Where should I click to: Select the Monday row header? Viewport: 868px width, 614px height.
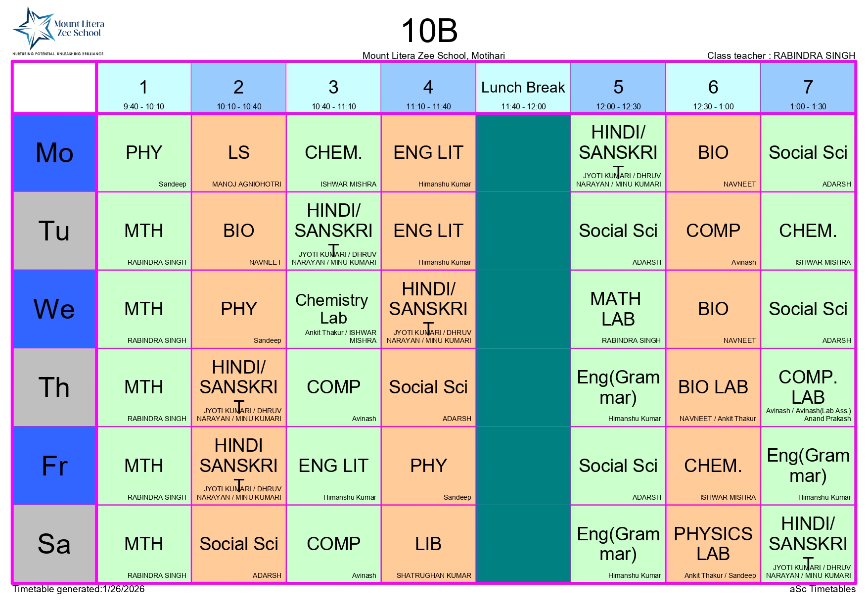tap(54, 153)
